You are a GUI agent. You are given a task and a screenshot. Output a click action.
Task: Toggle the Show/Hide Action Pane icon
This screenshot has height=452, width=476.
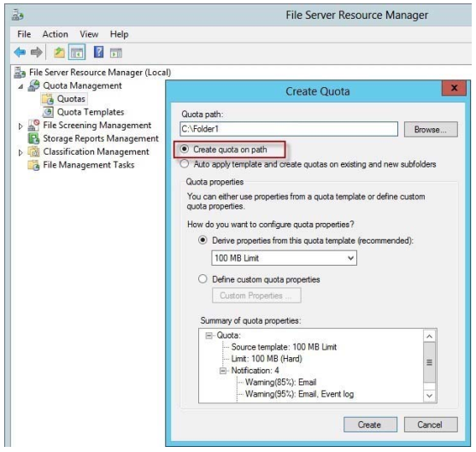(x=116, y=53)
